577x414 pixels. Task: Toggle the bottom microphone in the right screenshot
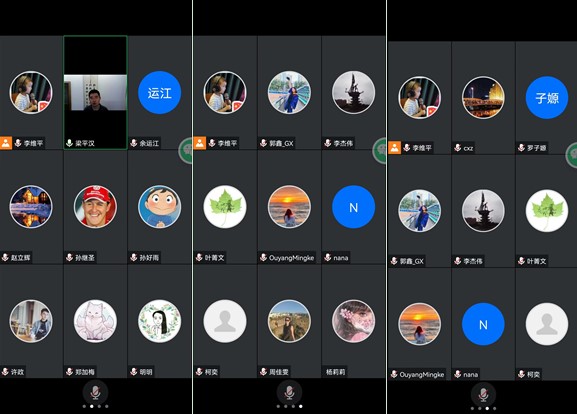coord(483,395)
